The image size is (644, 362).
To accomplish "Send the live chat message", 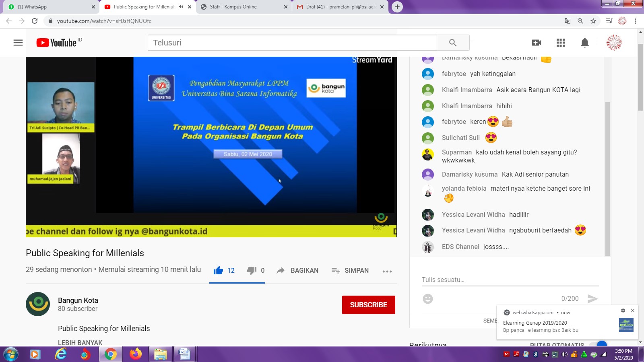I will [592, 299].
